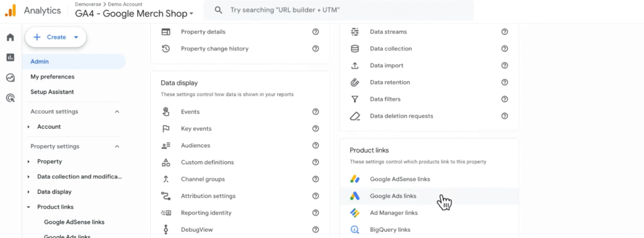
Task: Click the Data retention paperclip icon
Action: click(x=355, y=82)
